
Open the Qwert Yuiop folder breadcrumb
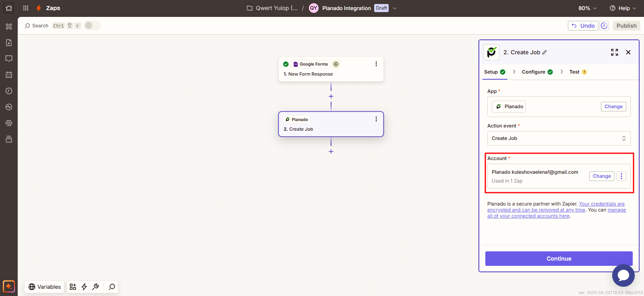pyautogui.click(x=272, y=8)
